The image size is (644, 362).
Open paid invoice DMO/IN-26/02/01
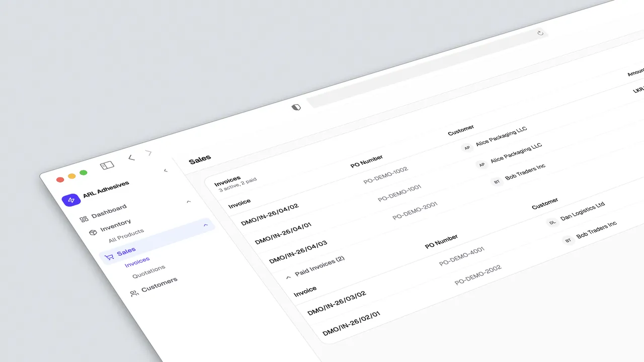pyautogui.click(x=352, y=324)
